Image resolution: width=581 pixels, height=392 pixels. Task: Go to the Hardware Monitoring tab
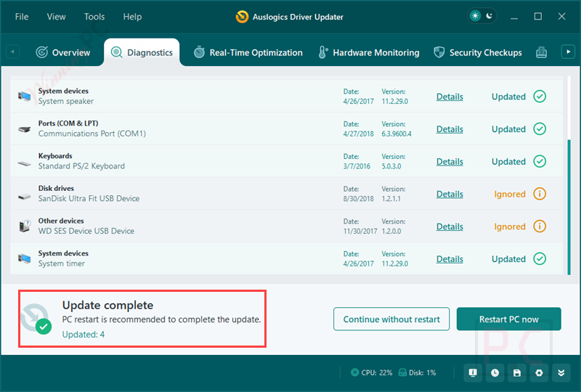pos(369,52)
